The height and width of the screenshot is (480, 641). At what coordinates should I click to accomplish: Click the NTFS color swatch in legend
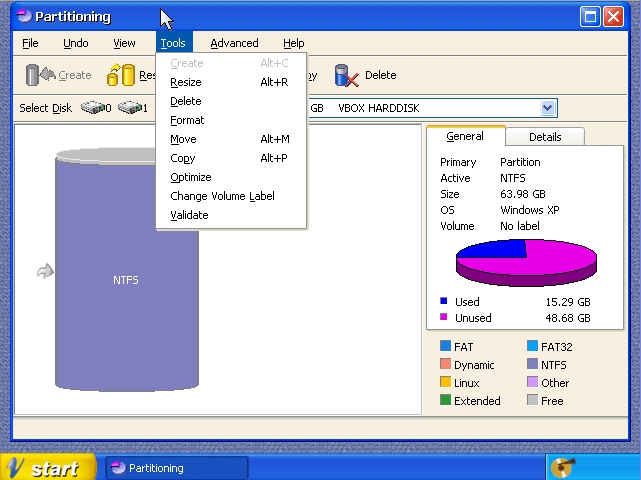532,365
